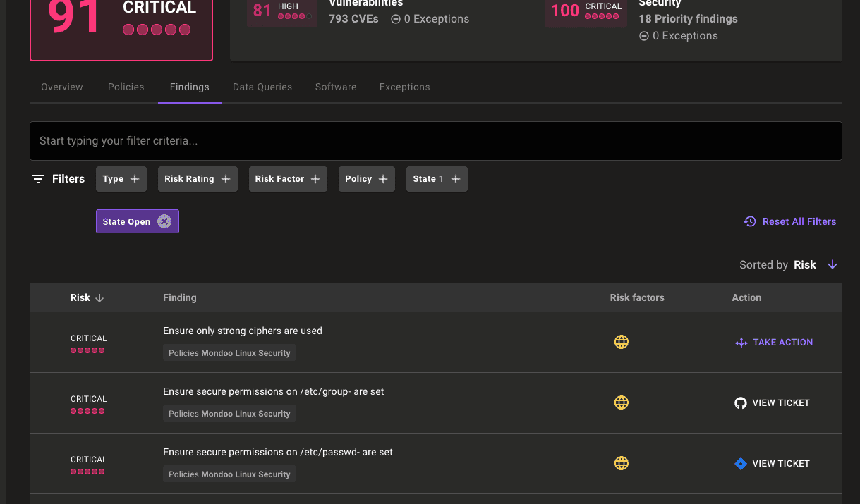
Task: Click the crosshair icon next to TAKE ACTION
Action: pyautogui.click(x=741, y=342)
